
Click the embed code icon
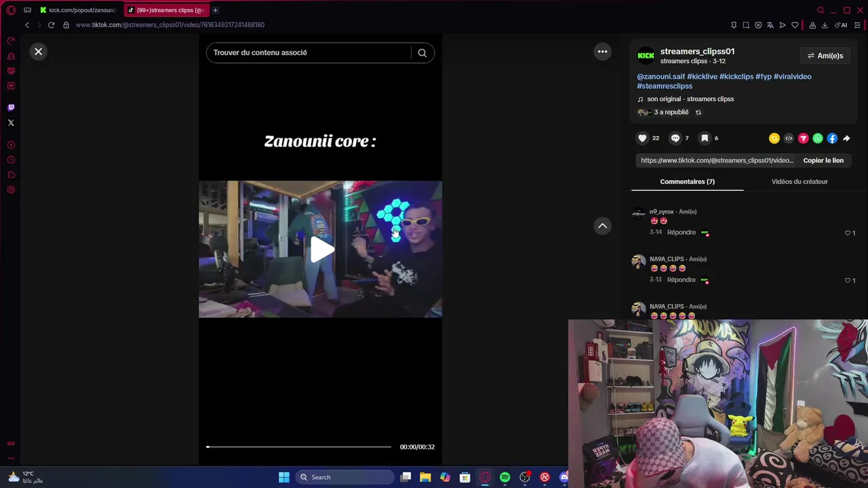[x=789, y=138]
